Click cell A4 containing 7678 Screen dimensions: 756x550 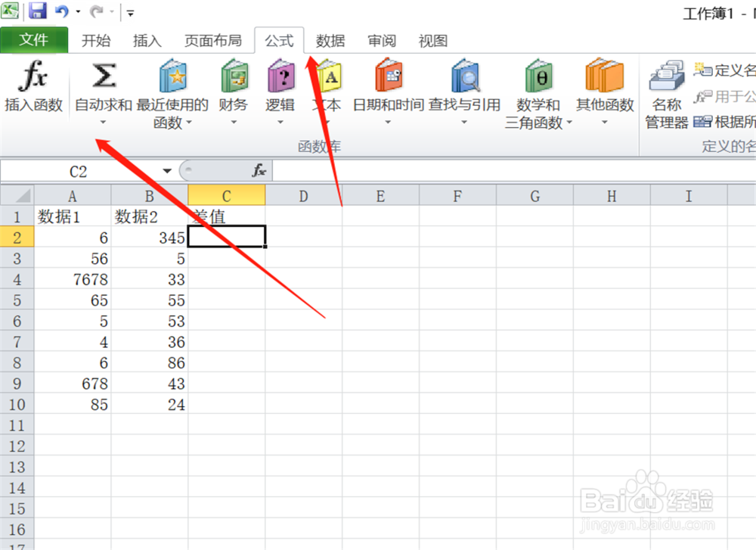73,279
